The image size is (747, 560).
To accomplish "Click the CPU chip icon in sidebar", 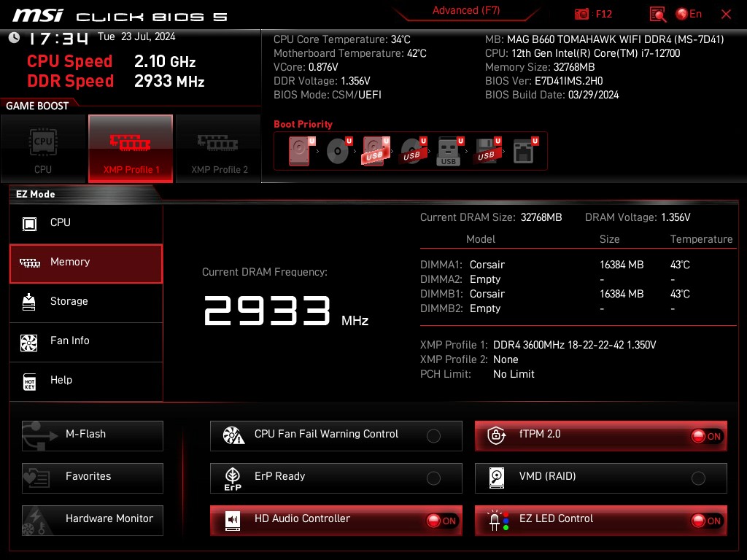I will [29, 224].
